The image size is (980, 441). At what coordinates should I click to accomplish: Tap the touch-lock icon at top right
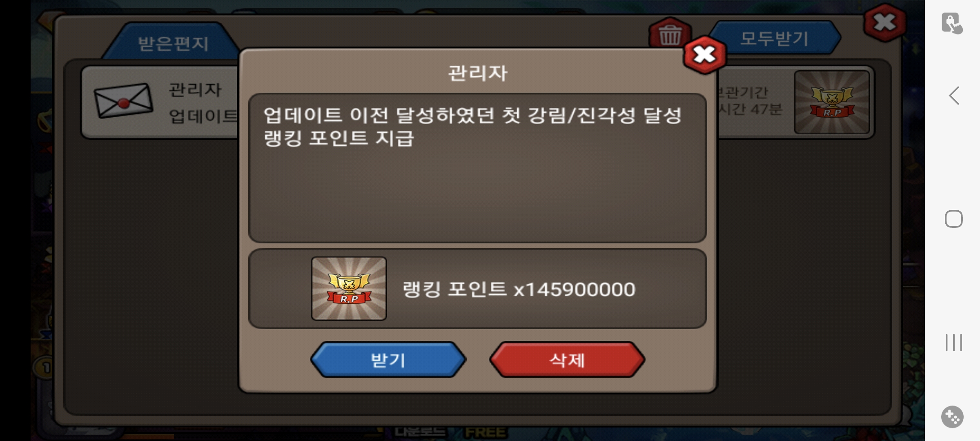[952, 23]
